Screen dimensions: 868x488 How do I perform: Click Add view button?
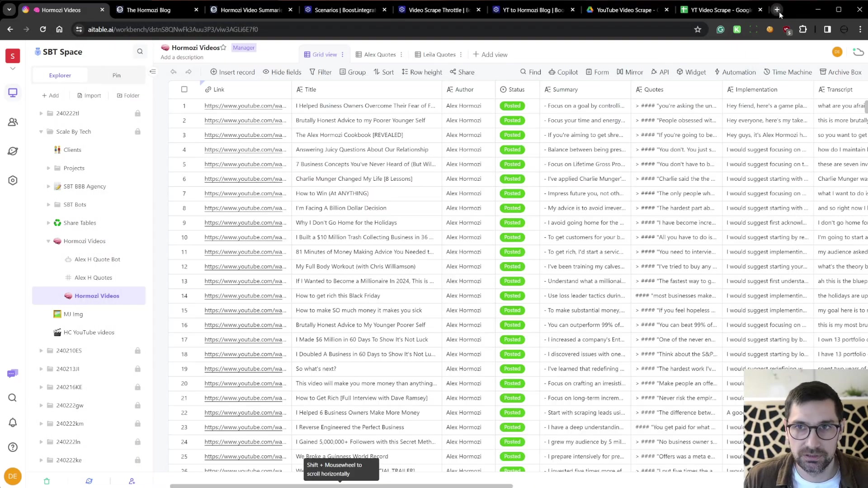(x=490, y=55)
